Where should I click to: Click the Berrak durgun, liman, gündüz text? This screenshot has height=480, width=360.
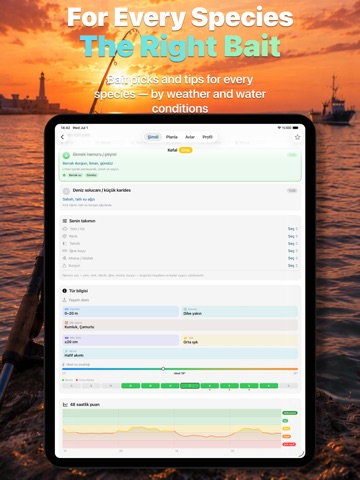(x=88, y=163)
